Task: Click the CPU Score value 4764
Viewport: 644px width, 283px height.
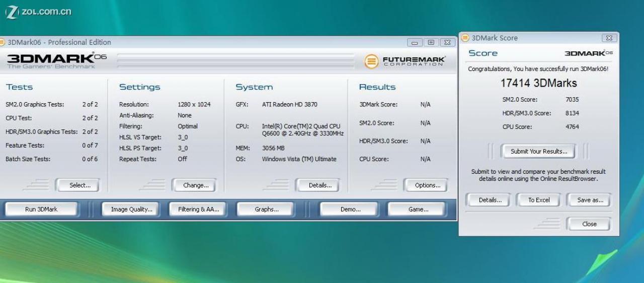Action: click(x=572, y=127)
